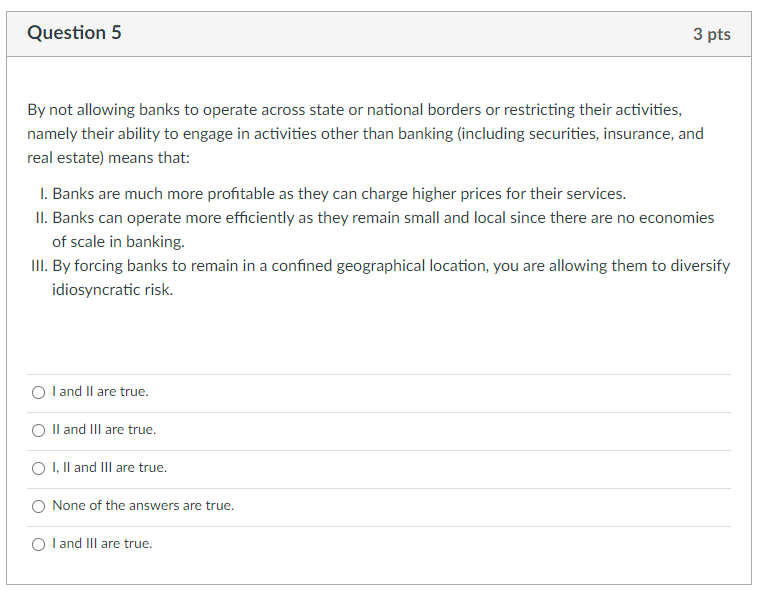Image resolution: width=758 pixels, height=594 pixels.
Task: Click the "Question 5" heading
Action: 75,33
